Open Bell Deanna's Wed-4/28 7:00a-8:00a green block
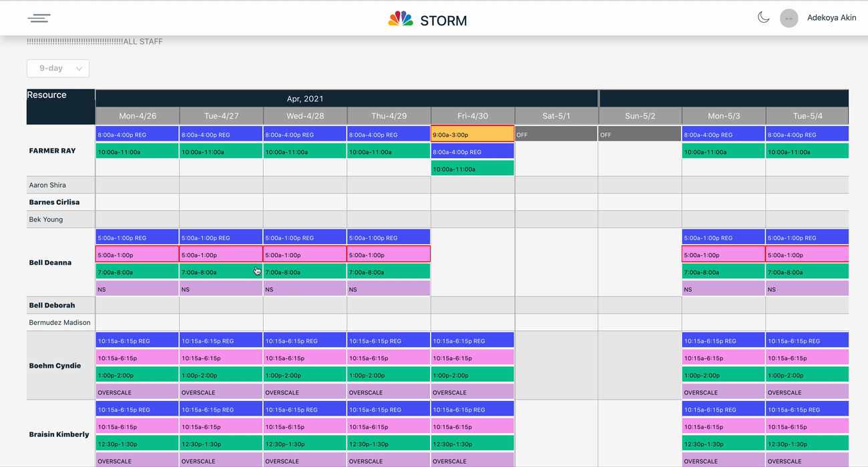The height and width of the screenshot is (467, 868). (305, 272)
